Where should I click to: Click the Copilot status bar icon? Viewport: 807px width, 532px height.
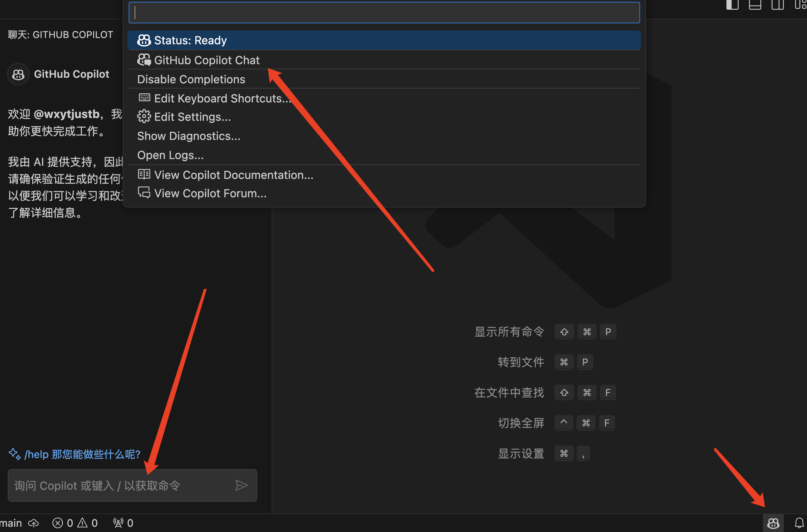pyautogui.click(x=774, y=523)
